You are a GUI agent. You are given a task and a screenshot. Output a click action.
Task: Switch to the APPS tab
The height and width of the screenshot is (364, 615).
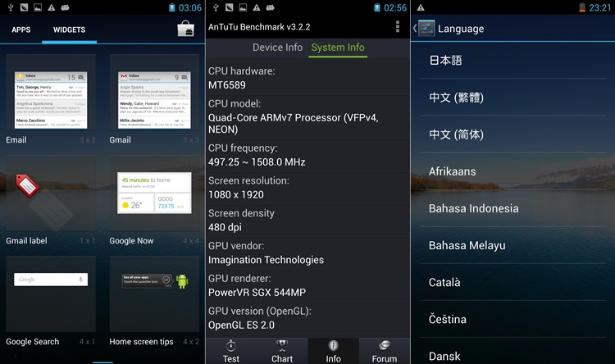click(20, 30)
